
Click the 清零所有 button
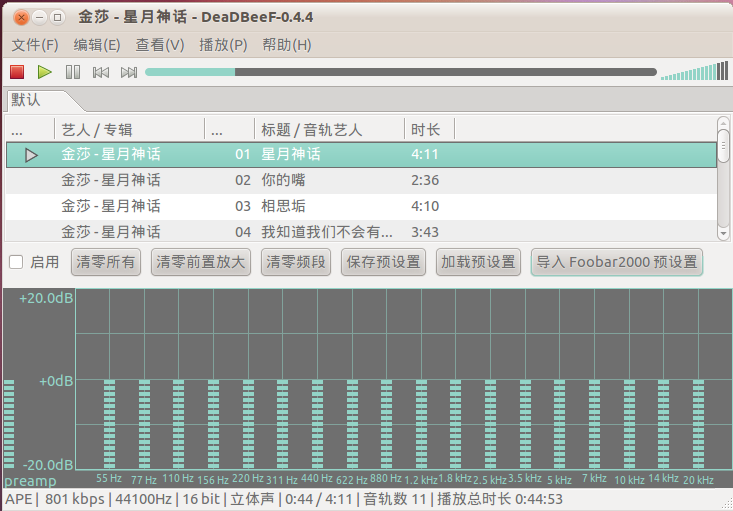coord(106,262)
